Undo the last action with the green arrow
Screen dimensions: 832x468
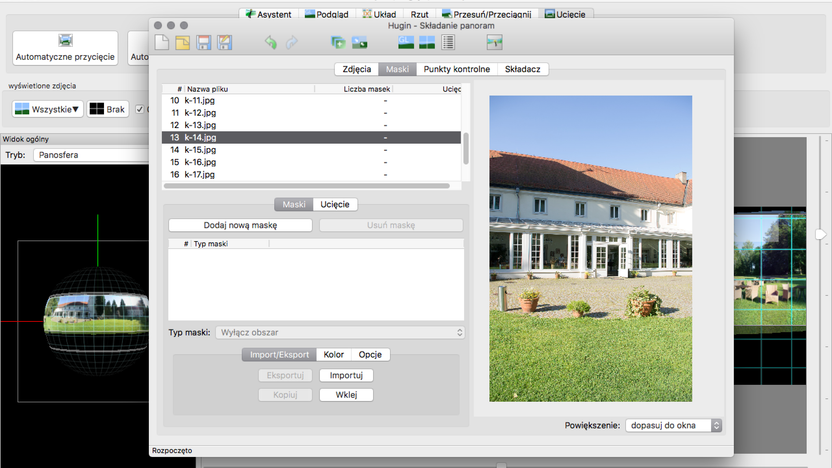pos(271,42)
